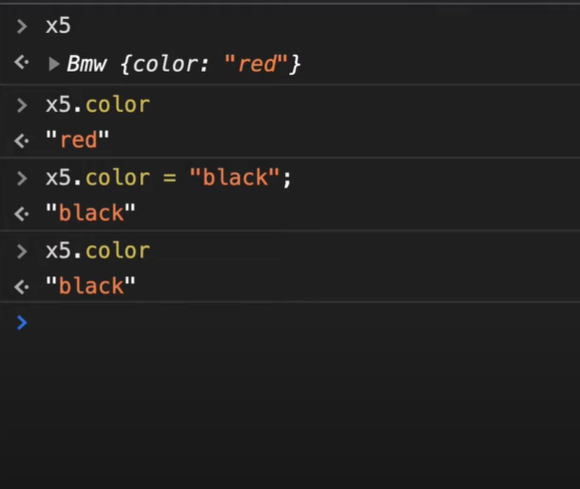
Task: Click the last x5.color command entry
Action: coord(98,251)
